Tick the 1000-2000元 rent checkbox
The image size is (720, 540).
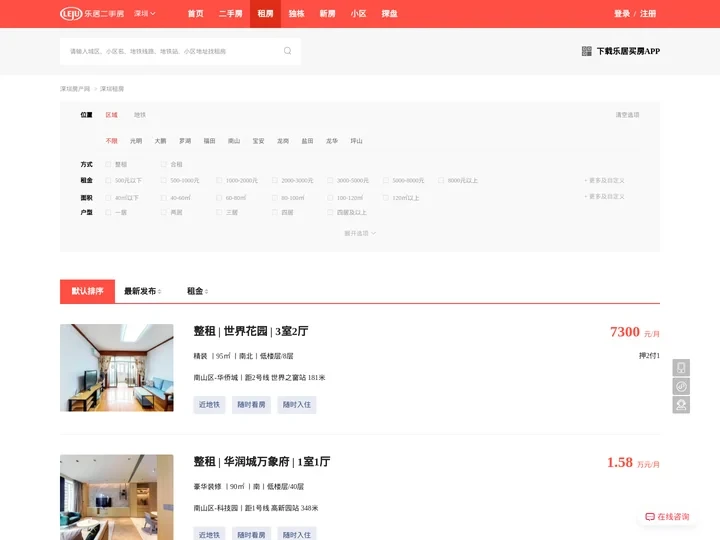point(219,180)
